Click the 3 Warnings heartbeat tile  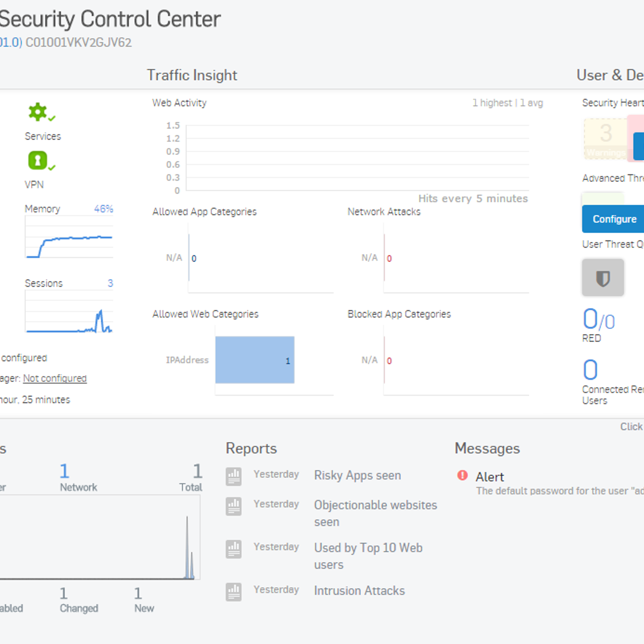tap(605, 138)
